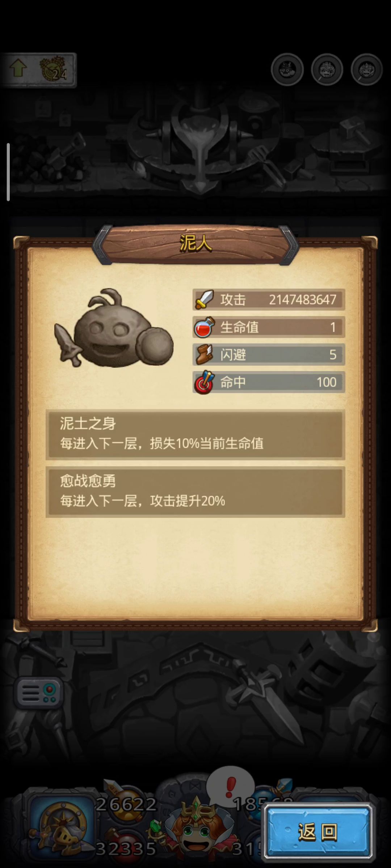Select the 泥人 clay monster portrait
391x868 pixels.
click(114, 328)
